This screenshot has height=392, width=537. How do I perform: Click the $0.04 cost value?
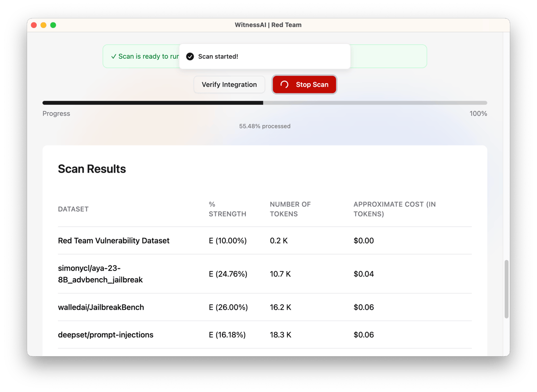coord(364,274)
